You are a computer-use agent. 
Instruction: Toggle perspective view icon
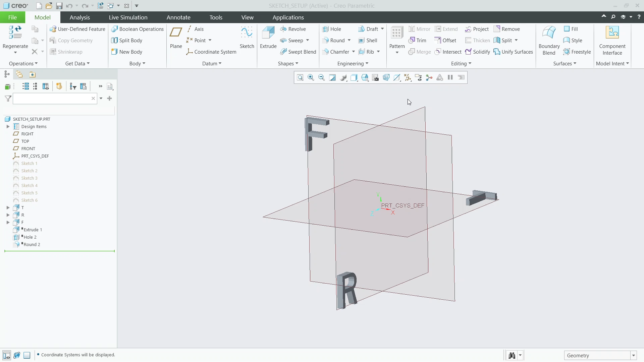[x=386, y=78]
